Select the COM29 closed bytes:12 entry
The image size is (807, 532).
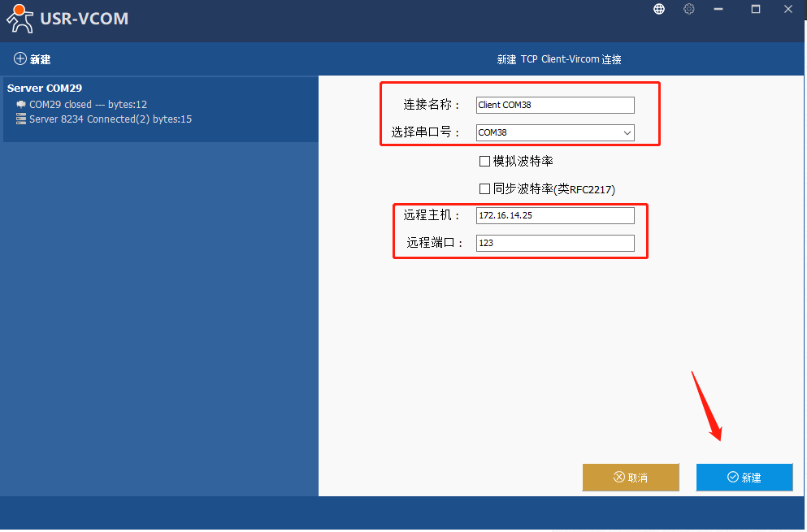pyautogui.click(x=88, y=105)
